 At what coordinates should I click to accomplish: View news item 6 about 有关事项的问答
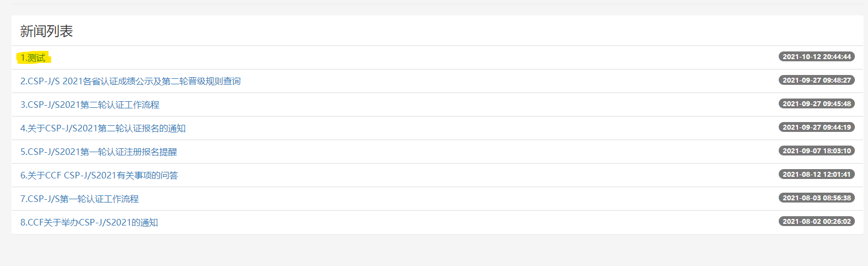99,176
